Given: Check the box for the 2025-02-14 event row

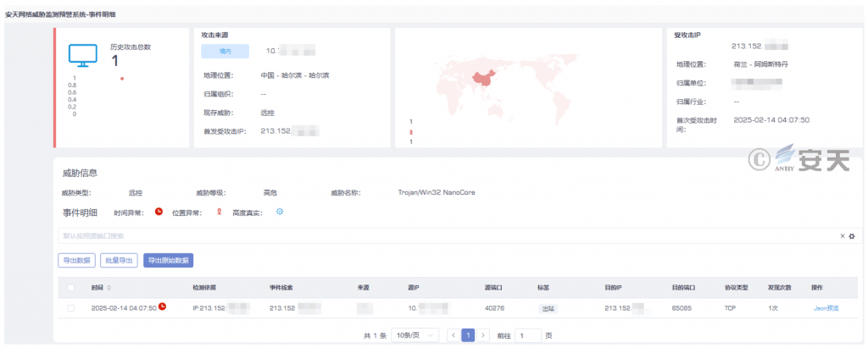Looking at the screenshot, I should pos(71,307).
